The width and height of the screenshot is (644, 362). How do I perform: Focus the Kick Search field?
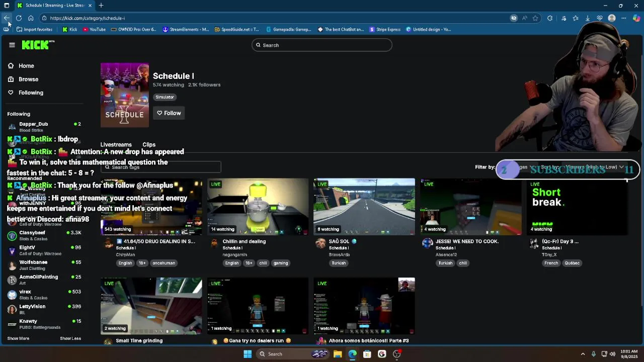[322, 45]
